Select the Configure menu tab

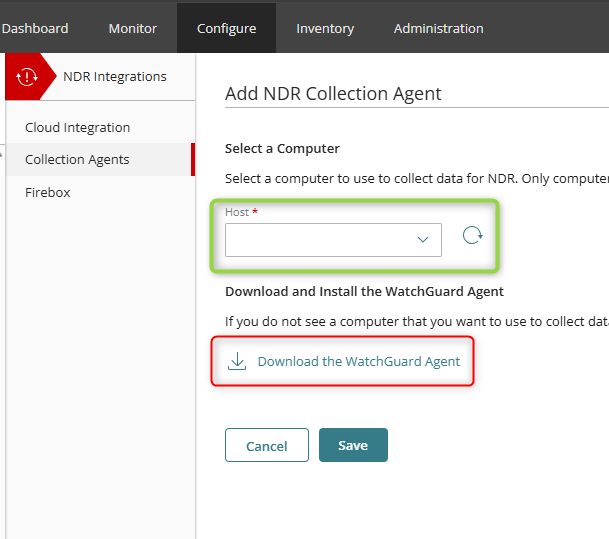tap(226, 28)
